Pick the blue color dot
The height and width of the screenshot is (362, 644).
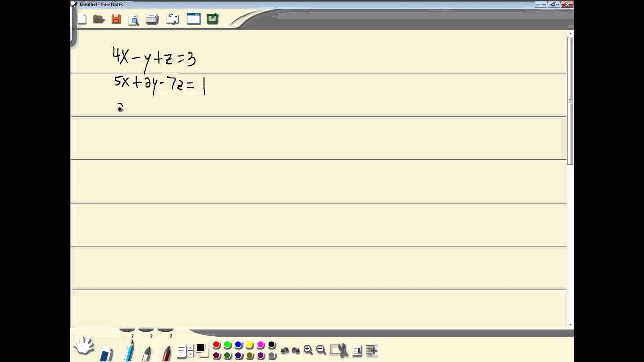[x=238, y=345]
